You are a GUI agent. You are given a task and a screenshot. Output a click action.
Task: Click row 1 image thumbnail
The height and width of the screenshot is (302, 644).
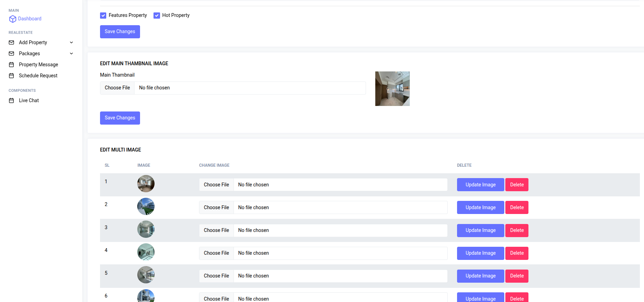click(x=146, y=184)
